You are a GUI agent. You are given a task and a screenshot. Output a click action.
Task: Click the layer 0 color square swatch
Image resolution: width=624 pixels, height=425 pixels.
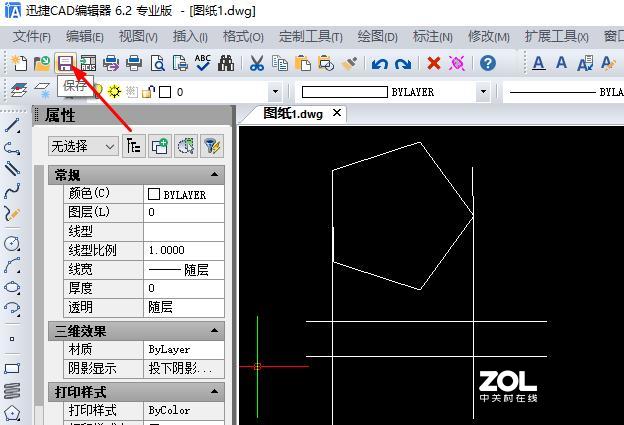click(x=165, y=92)
